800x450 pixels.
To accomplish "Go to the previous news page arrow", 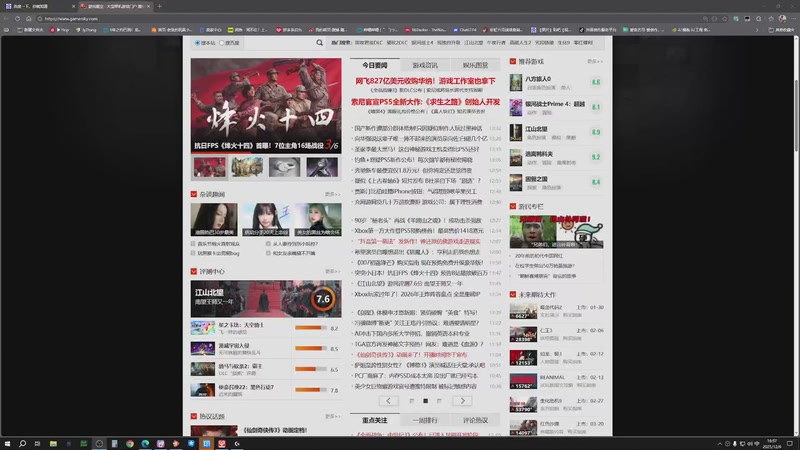I will (388, 401).
